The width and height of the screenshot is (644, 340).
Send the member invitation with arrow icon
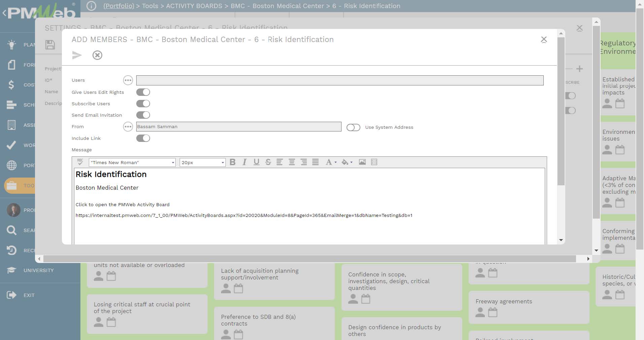click(x=77, y=55)
